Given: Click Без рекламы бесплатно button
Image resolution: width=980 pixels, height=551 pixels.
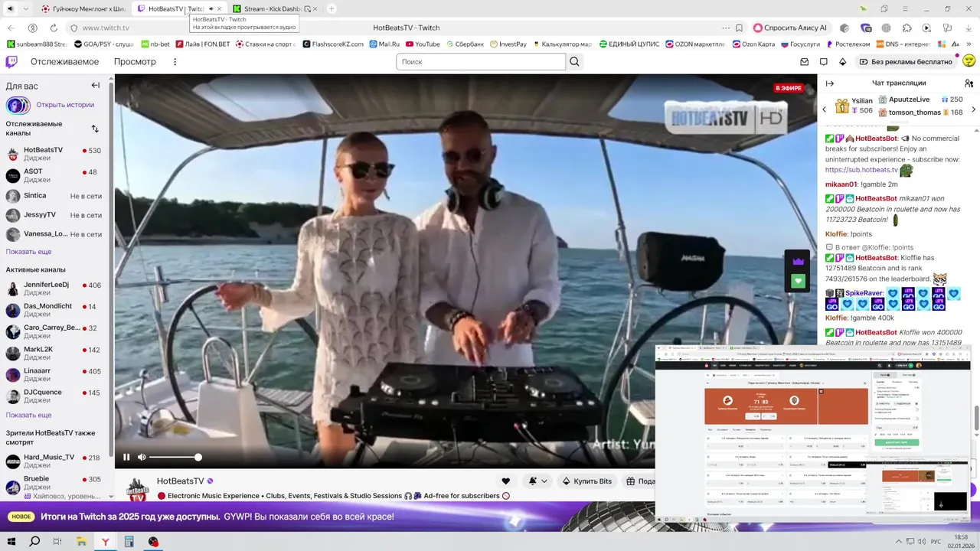Looking at the screenshot, I should click(906, 61).
